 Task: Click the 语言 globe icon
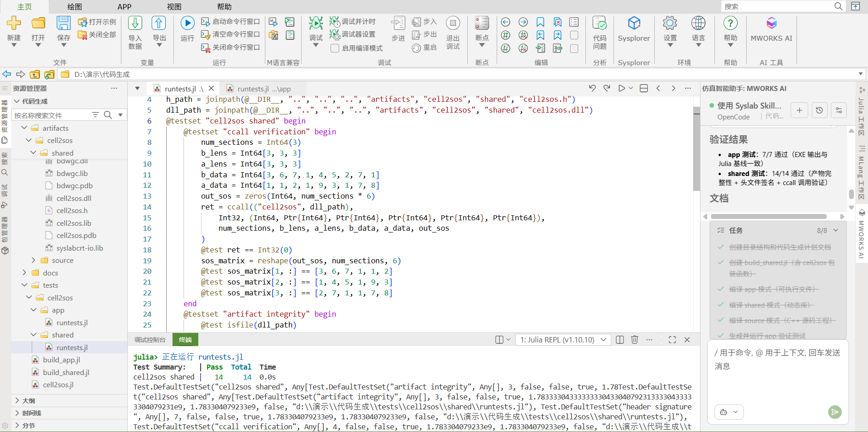[698, 23]
